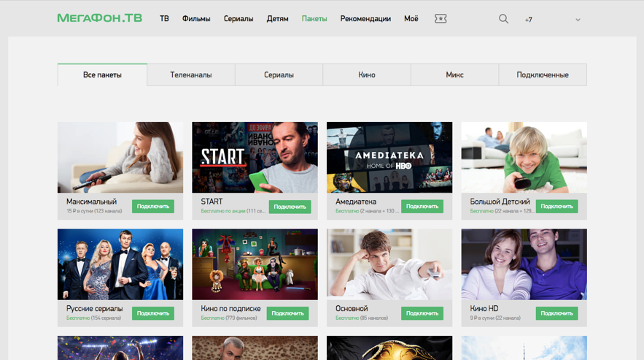This screenshot has width=644, height=360.
Task: Open the Большой Детский thumbnail
Action: (x=524, y=157)
